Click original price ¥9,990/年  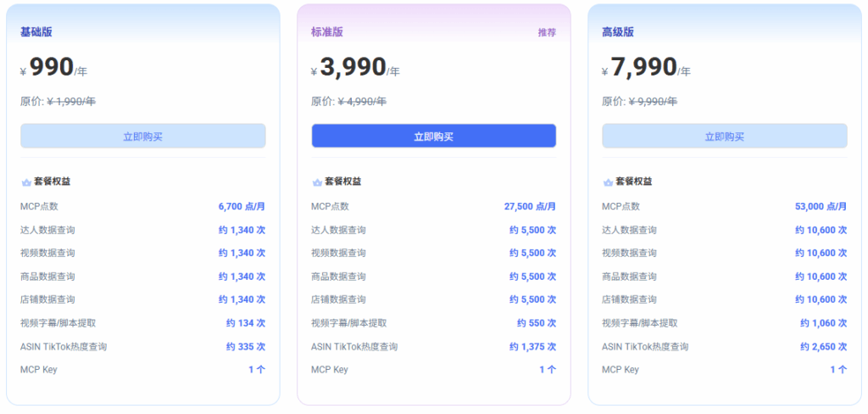click(654, 102)
